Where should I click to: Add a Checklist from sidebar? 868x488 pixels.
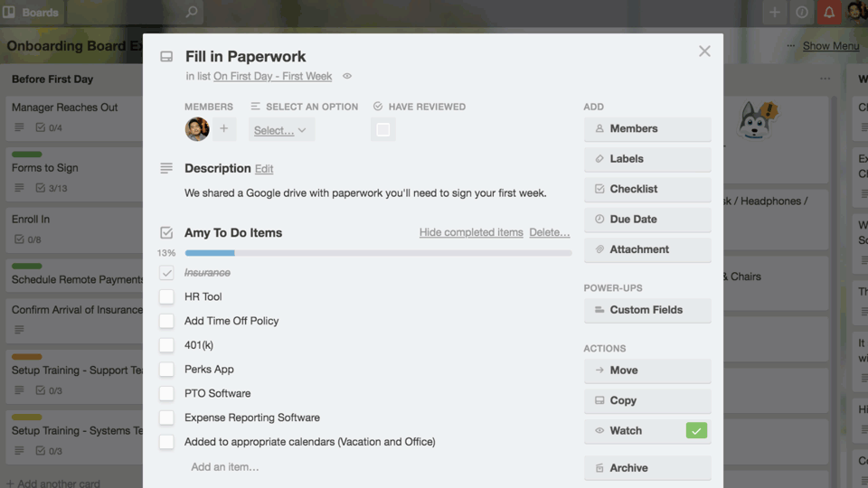coord(647,189)
